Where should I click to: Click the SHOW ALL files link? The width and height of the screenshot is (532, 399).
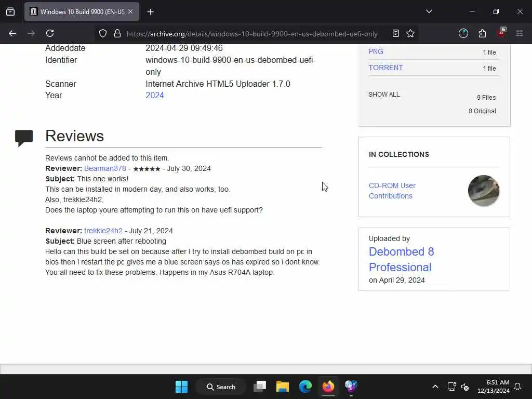pyautogui.click(x=384, y=95)
